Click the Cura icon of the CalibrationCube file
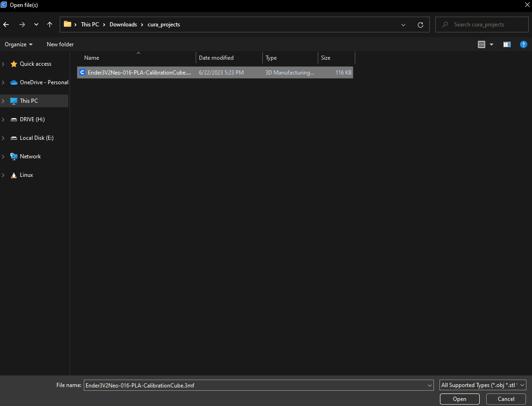The image size is (532, 406). pos(82,72)
